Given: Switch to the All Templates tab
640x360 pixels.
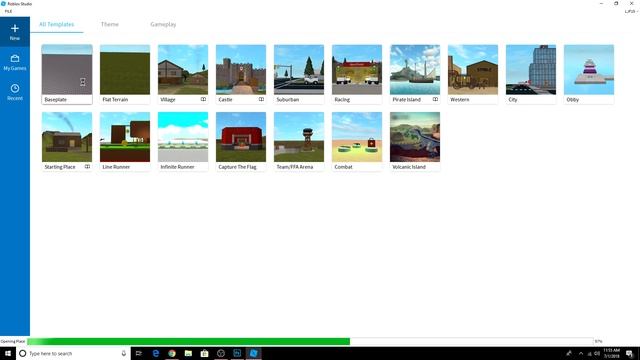Looking at the screenshot, I should point(57,24).
